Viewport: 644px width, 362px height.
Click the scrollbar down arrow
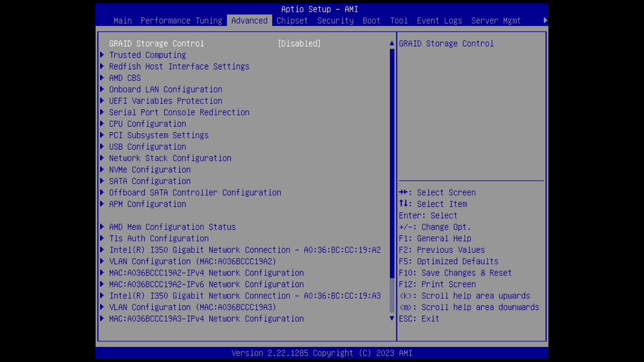pyautogui.click(x=392, y=319)
